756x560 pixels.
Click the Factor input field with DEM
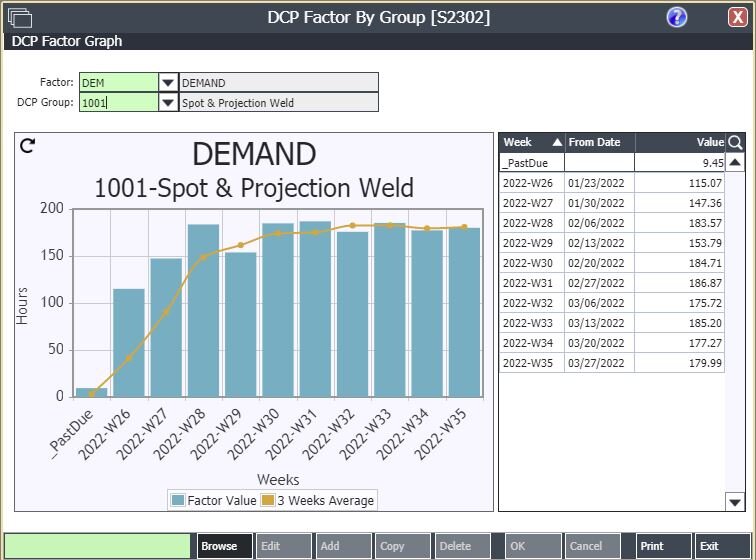coord(118,83)
